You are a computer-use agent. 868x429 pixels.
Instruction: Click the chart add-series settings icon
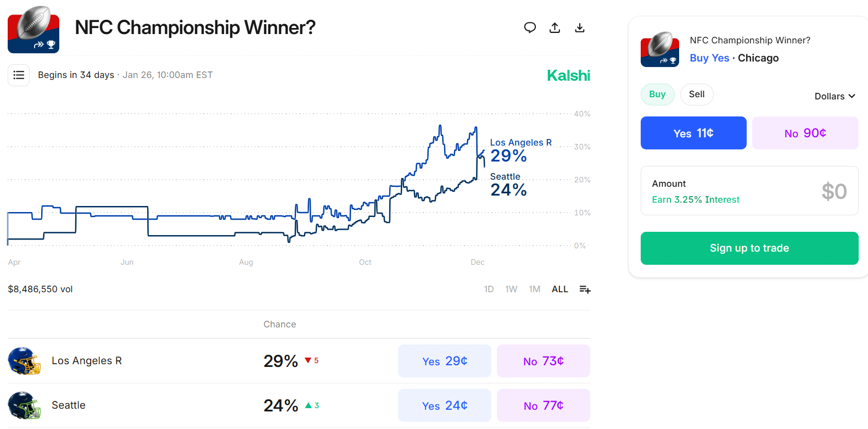click(585, 289)
